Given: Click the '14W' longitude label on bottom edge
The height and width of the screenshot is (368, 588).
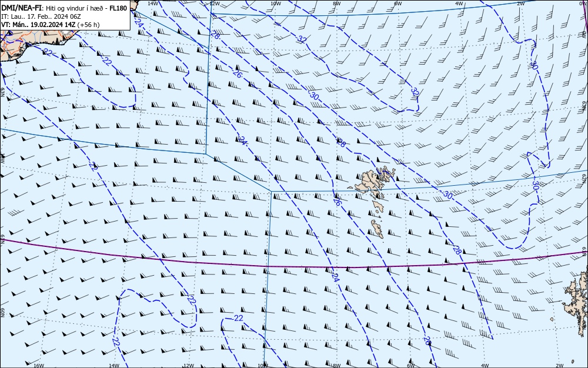Looking at the screenshot, I should (113, 366).
